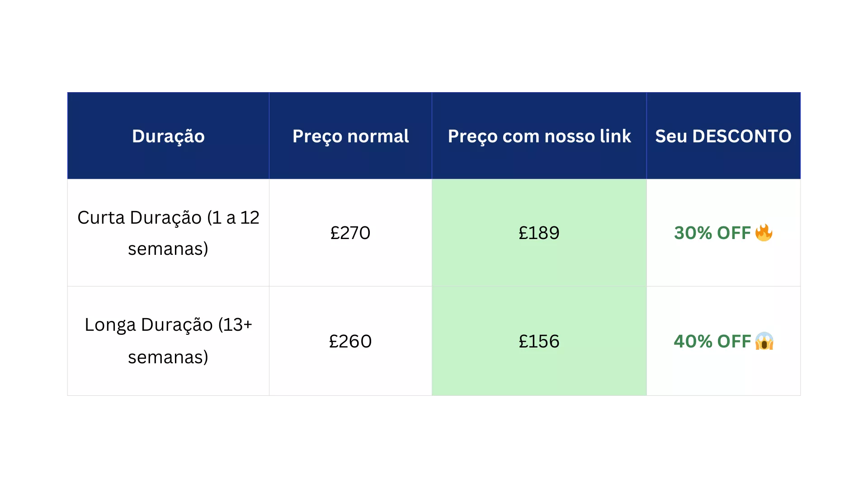Click the screaming face emoji beside 40% OFF
The height and width of the screenshot is (488, 868).
[x=764, y=341]
